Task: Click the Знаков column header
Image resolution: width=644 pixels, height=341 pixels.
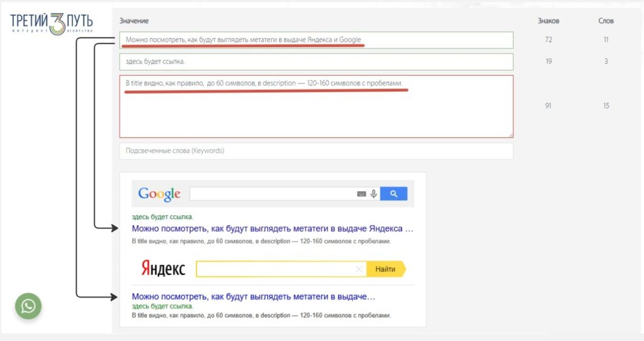Action: pyautogui.click(x=548, y=21)
